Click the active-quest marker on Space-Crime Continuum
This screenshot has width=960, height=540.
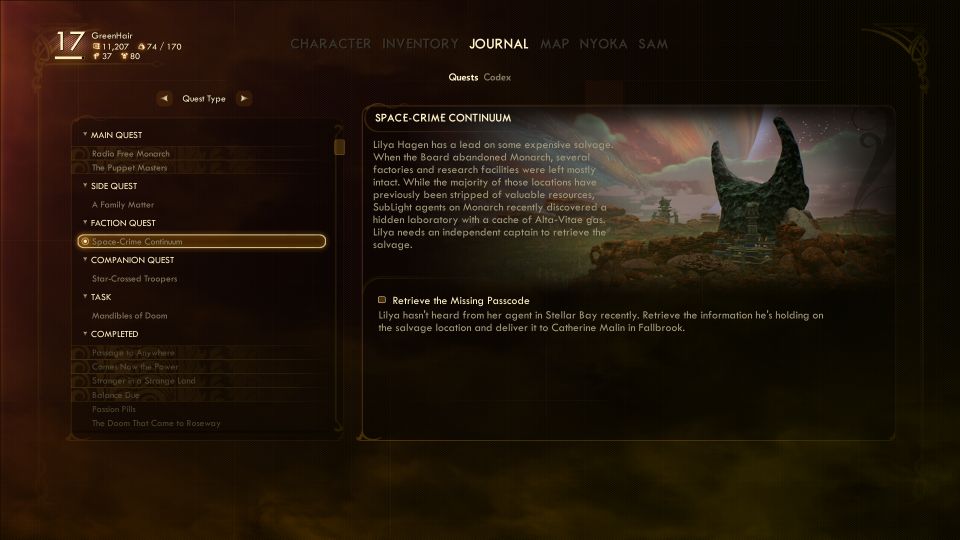[85, 242]
